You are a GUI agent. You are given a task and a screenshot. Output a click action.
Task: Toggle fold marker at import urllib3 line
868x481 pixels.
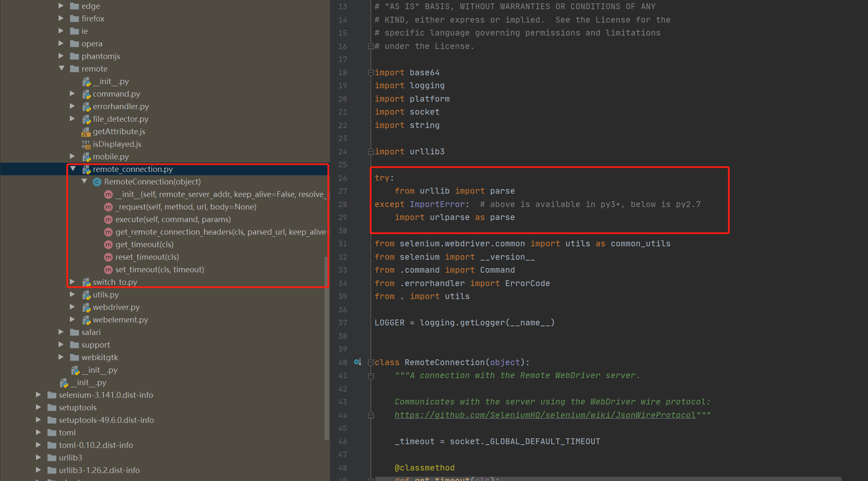[370, 152]
